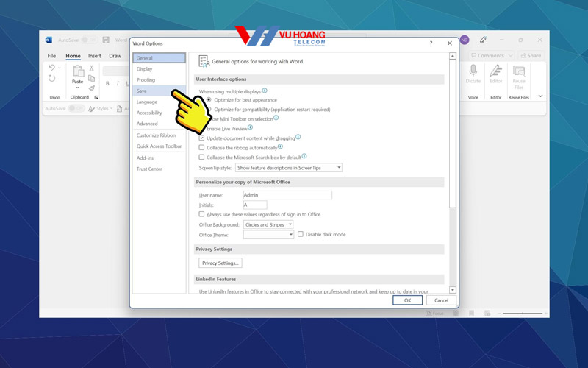
Task: Switch to the Proofing options category
Action: coord(146,79)
